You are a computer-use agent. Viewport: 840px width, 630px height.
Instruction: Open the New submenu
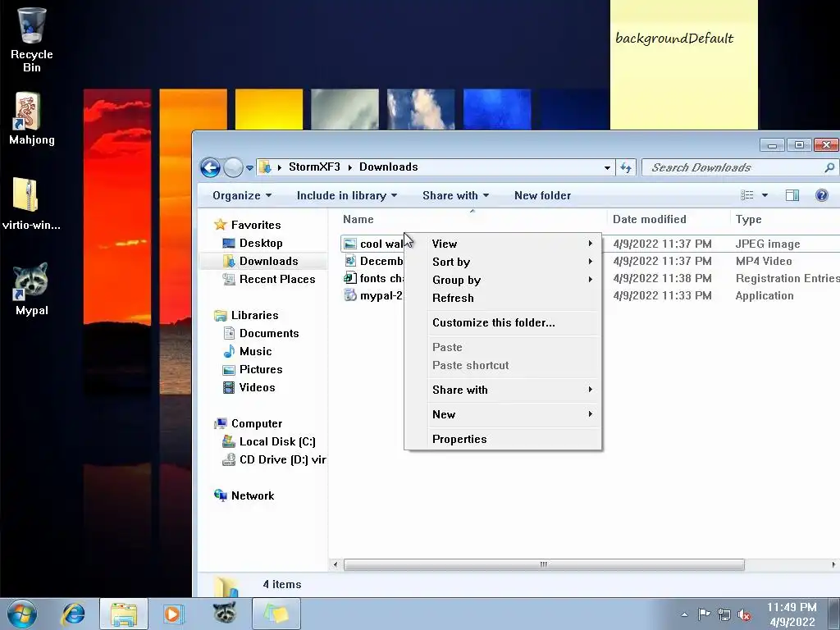pyautogui.click(x=513, y=414)
